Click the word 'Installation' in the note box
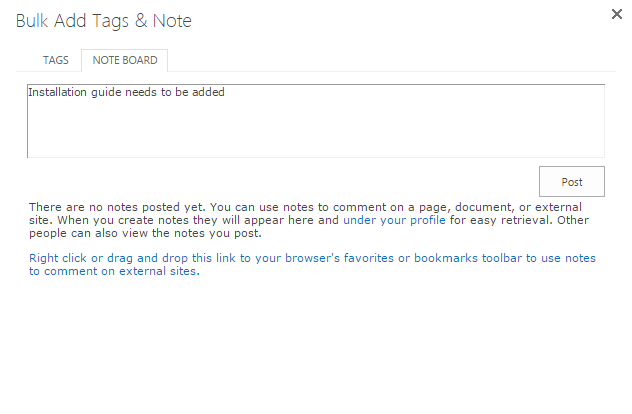632x414 pixels. (56, 93)
